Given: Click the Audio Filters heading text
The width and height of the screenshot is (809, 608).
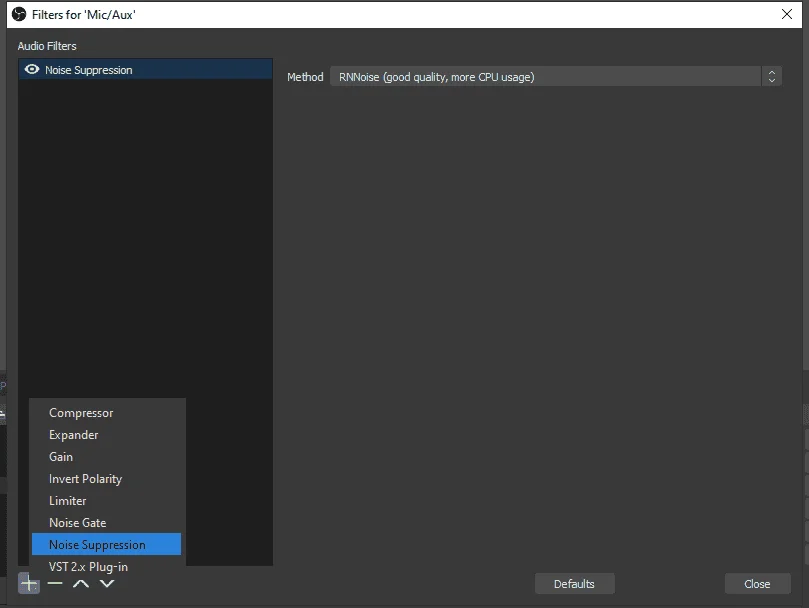Looking at the screenshot, I should (x=47, y=46).
